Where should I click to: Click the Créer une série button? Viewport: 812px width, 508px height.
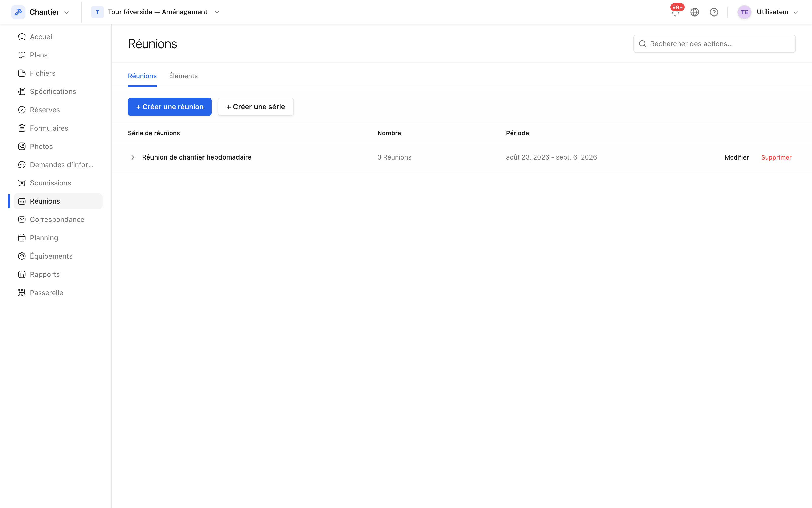coord(256,106)
